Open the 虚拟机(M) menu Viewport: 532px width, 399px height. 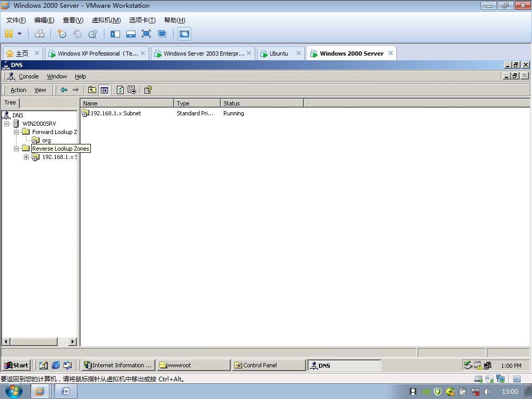tap(106, 20)
